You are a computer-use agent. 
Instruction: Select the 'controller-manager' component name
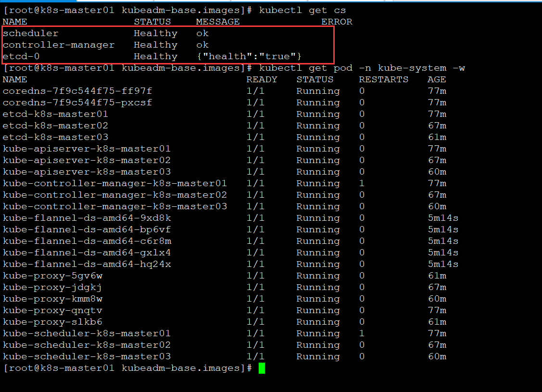59,45
